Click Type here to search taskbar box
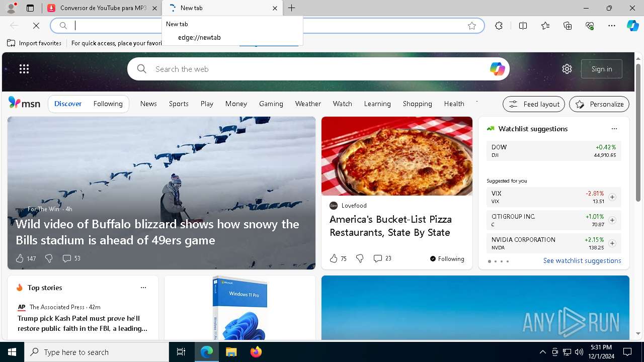 97,352
